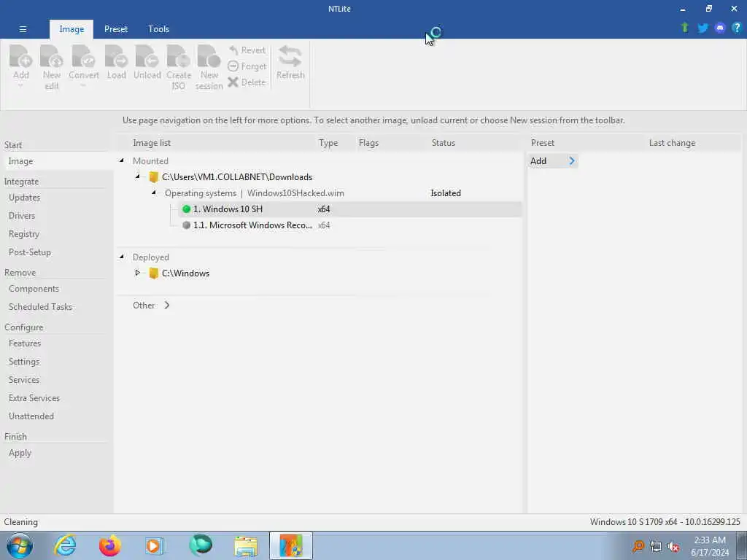Open the Unattended page
Viewport: 747px width, 560px height.
31,416
